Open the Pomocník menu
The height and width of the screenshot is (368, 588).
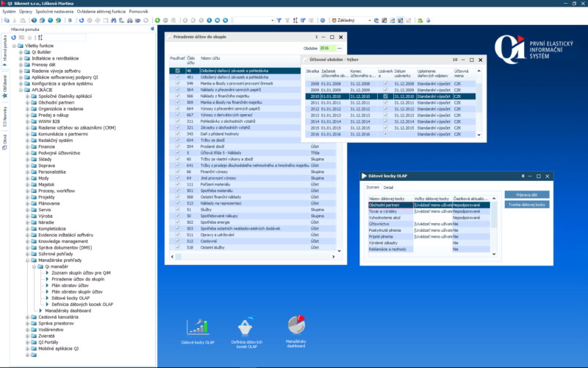pyautogui.click(x=138, y=12)
